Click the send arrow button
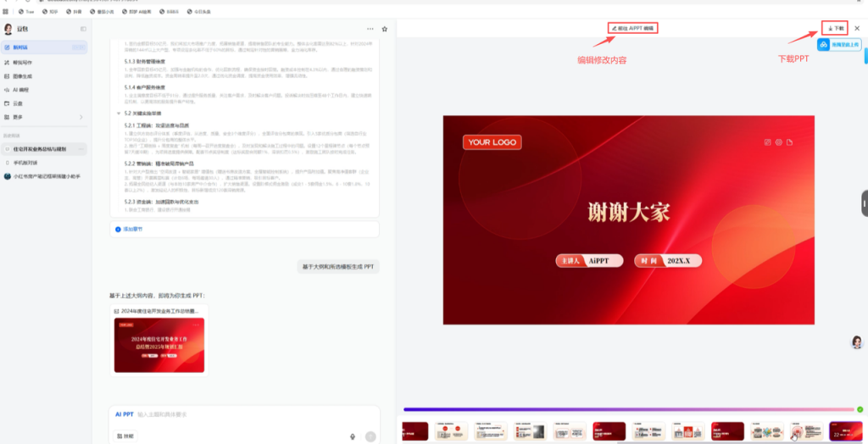The width and height of the screenshot is (868, 444). pos(370,437)
